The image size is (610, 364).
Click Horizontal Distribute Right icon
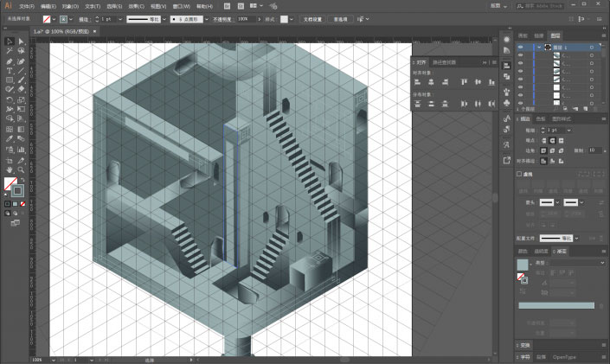(x=491, y=104)
